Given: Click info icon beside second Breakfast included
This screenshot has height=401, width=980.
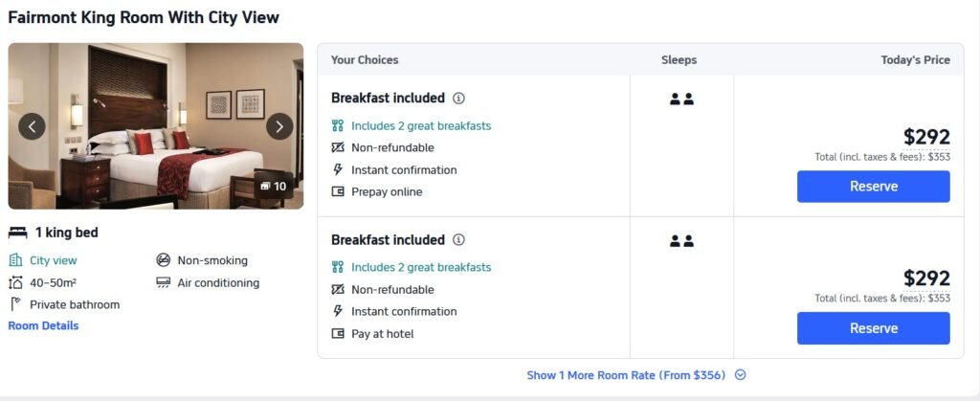Looking at the screenshot, I should point(459,240).
